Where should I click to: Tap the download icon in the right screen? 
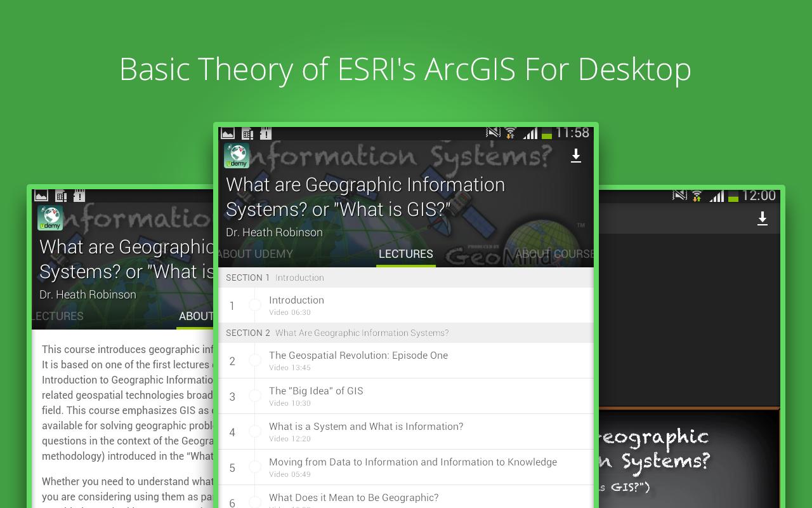point(763,218)
